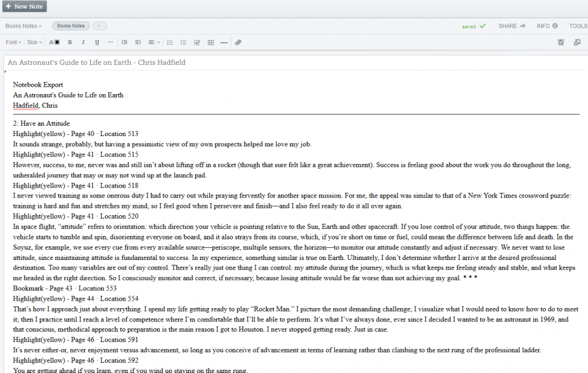The width and height of the screenshot is (588, 373).
Task: Click 'Highlight(yellow) - Page 41 · Location 520' line
Action: tap(75, 216)
